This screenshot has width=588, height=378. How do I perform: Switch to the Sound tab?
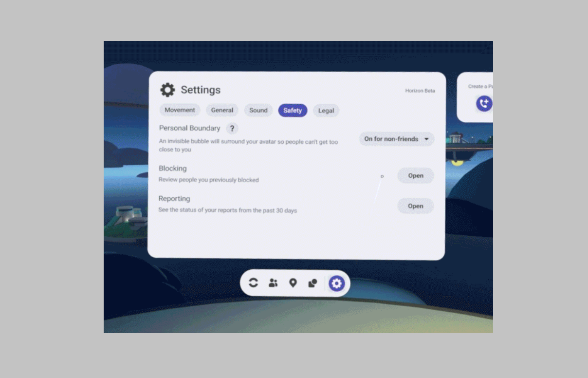[258, 110]
